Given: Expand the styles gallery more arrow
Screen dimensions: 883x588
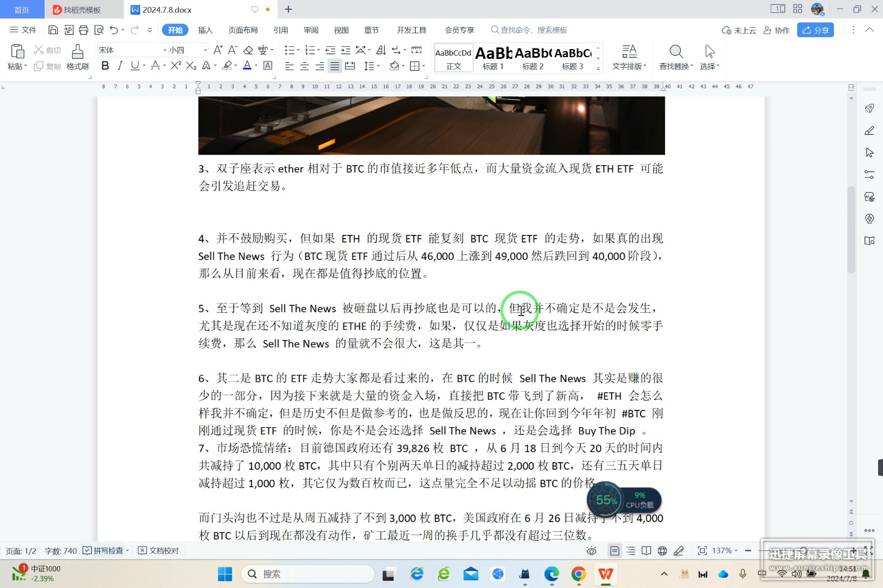Looking at the screenshot, I should pyautogui.click(x=598, y=69).
